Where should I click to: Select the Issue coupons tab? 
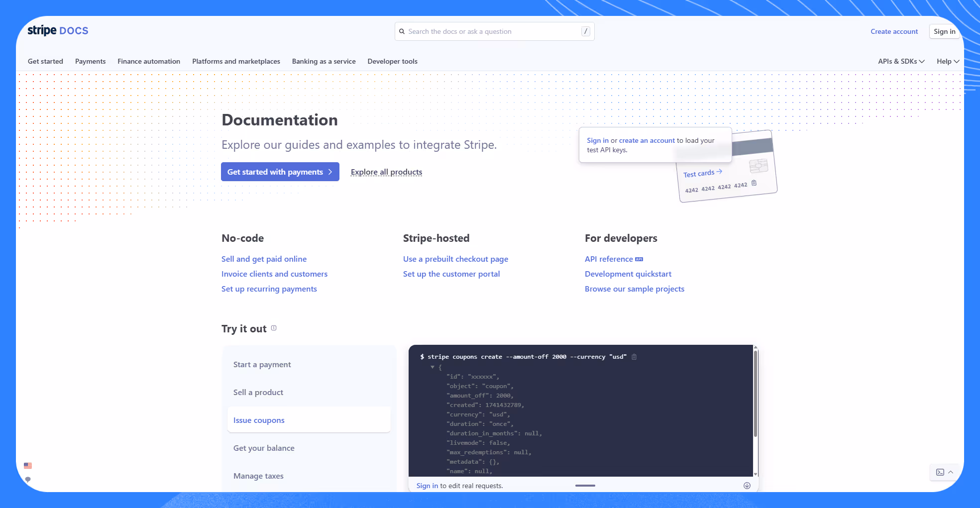point(309,420)
